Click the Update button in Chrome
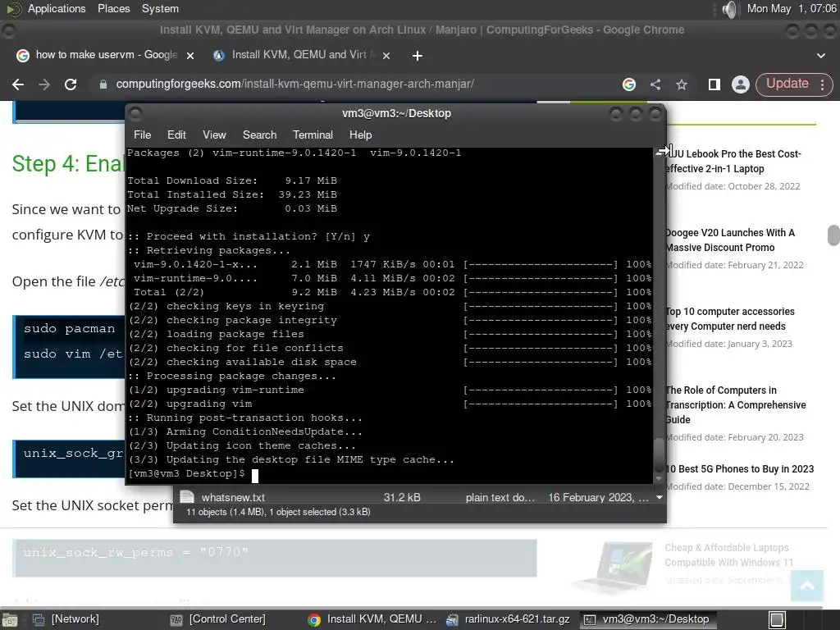840x630 pixels. click(x=787, y=84)
